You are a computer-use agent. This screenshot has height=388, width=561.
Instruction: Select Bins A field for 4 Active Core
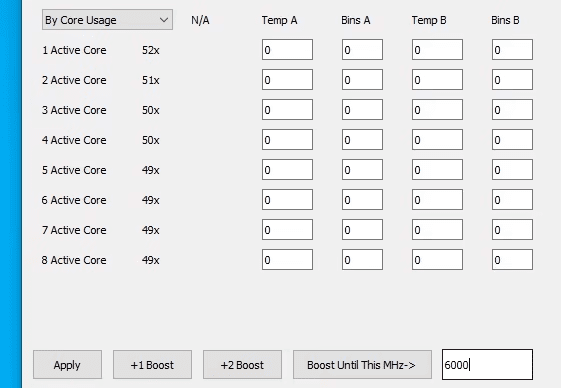click(x=362, y=140)
